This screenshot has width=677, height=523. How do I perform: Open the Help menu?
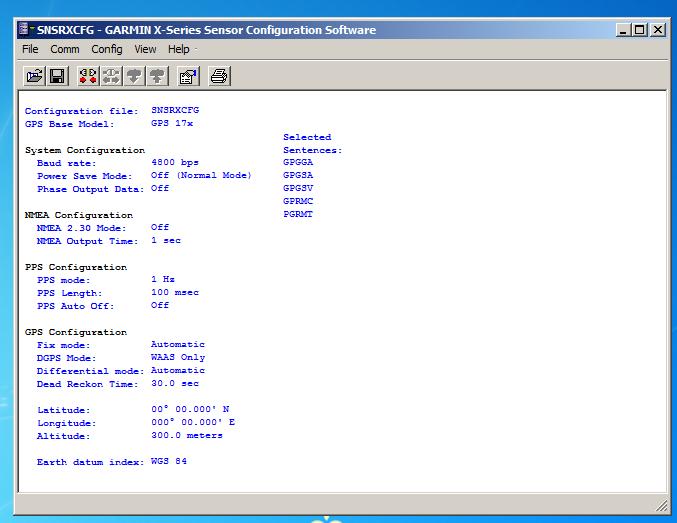click(179, 49)
